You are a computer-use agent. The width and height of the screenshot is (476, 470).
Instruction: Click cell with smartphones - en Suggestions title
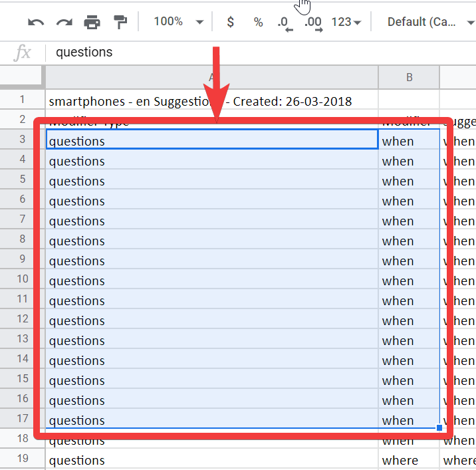point(212,101)
